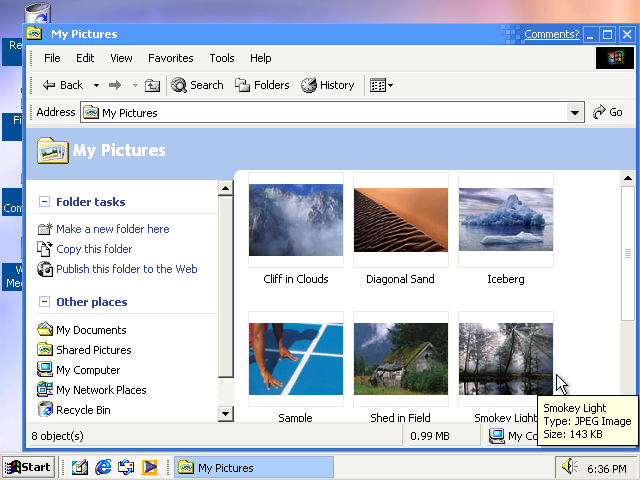Open the View menu

pos(121,58)
